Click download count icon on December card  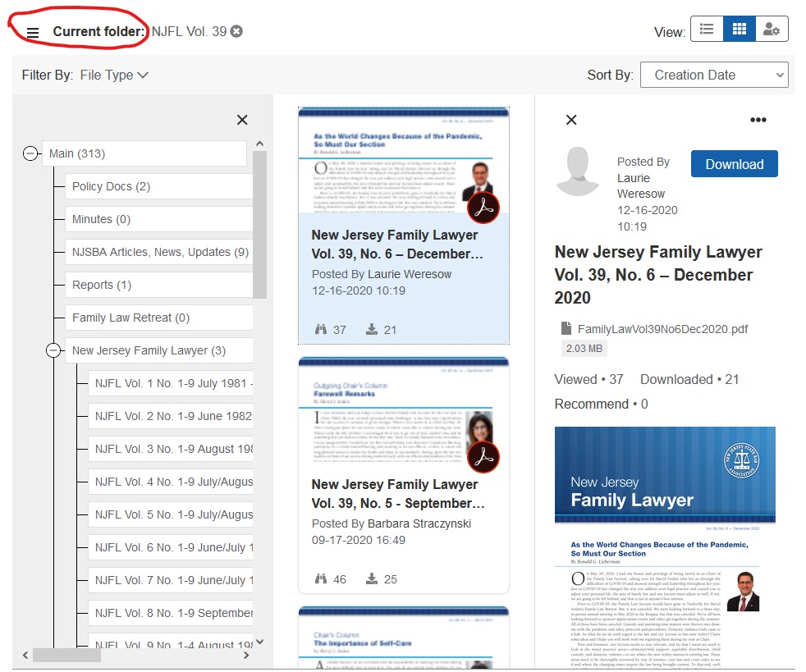372,329
